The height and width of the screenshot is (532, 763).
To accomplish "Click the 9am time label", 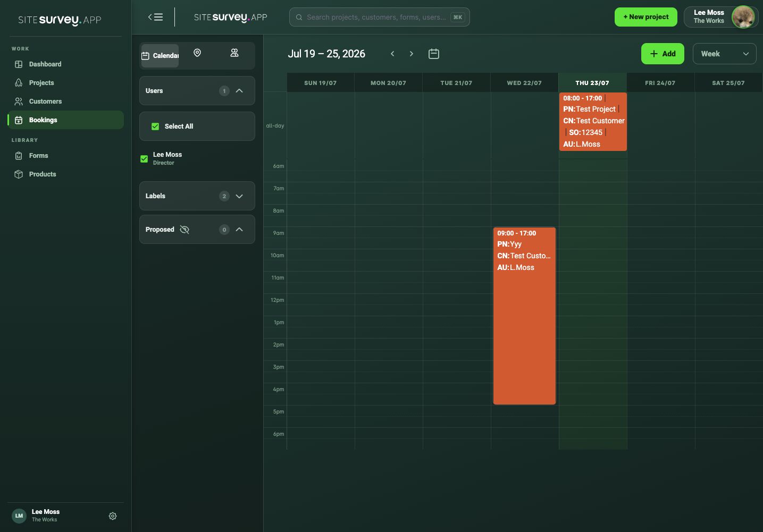I will 279,233.
